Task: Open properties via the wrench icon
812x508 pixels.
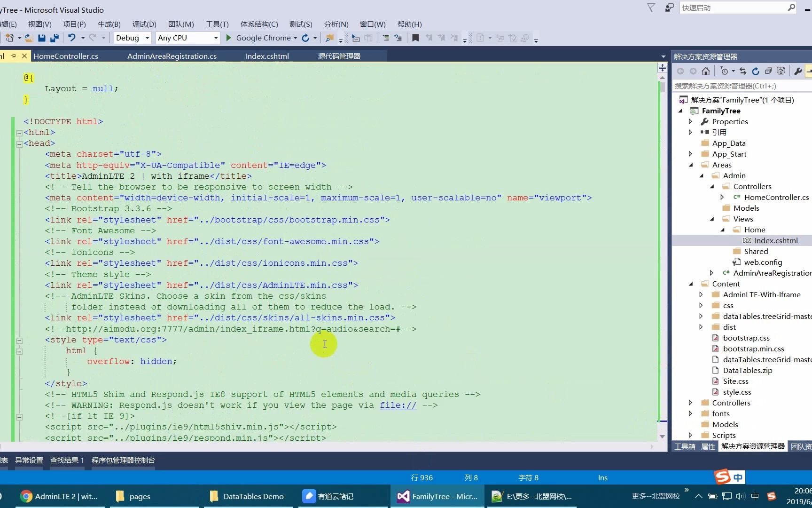Action: pos(798,71)
